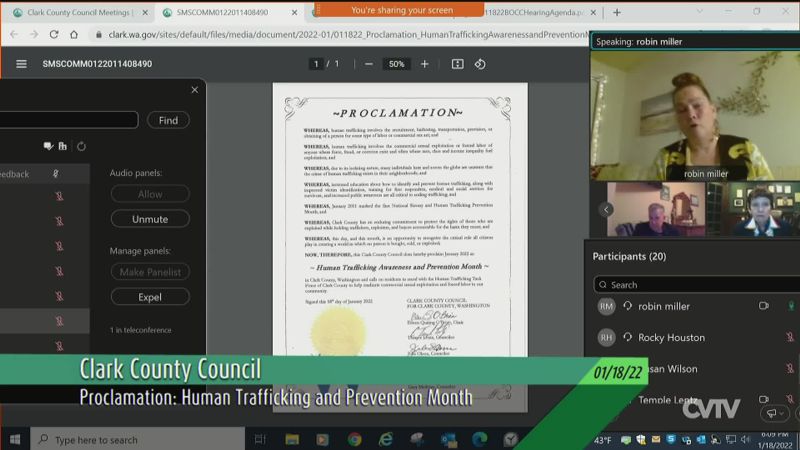Click the refresh icon in attendee panel
This screenshot has height=450, width=800.
[x=81, y=146]
